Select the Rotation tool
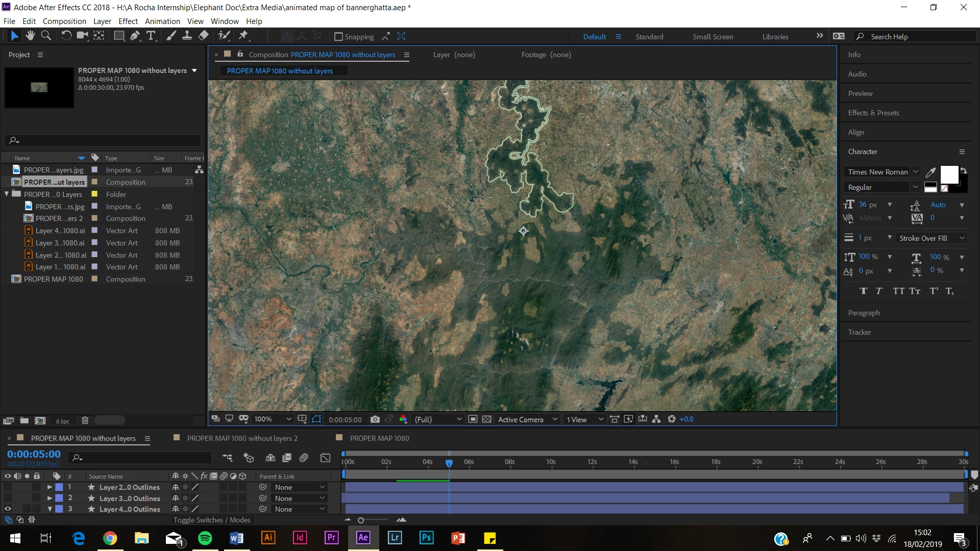 66,36
